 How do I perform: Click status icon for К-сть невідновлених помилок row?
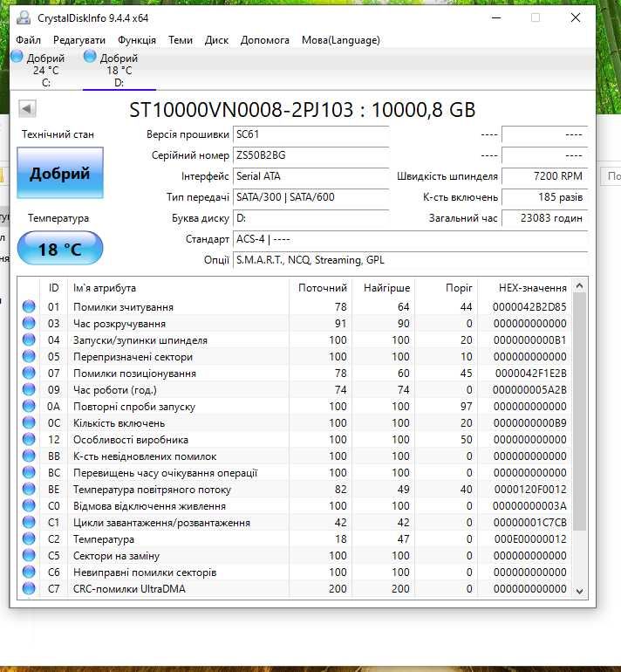(29, 456)
